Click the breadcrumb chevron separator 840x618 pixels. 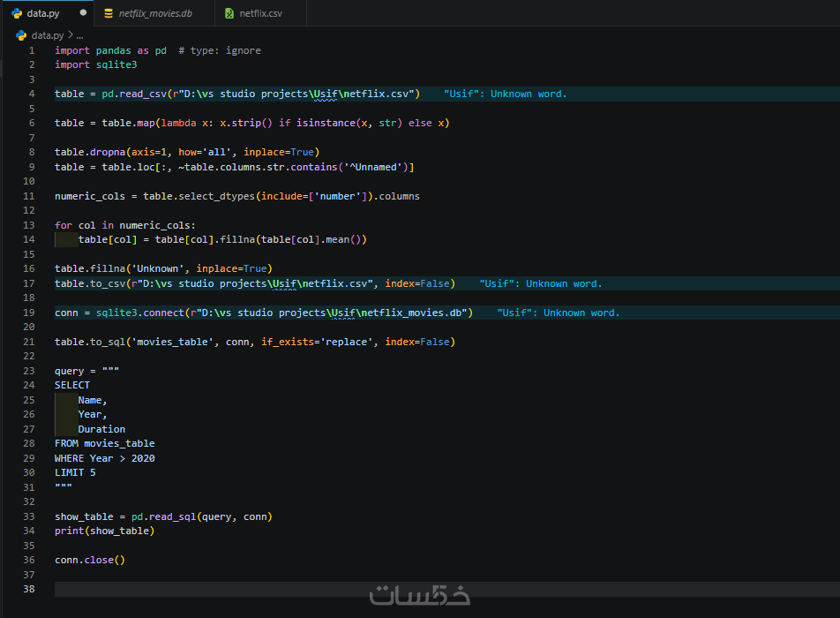[x=70, y=35]
